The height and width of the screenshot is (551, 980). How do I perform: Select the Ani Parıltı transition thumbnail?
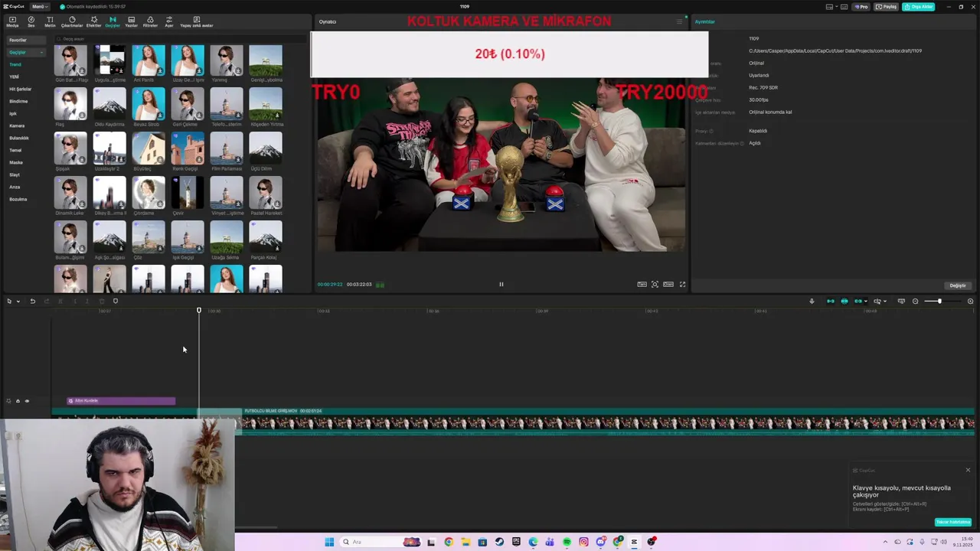click(149, 60)
